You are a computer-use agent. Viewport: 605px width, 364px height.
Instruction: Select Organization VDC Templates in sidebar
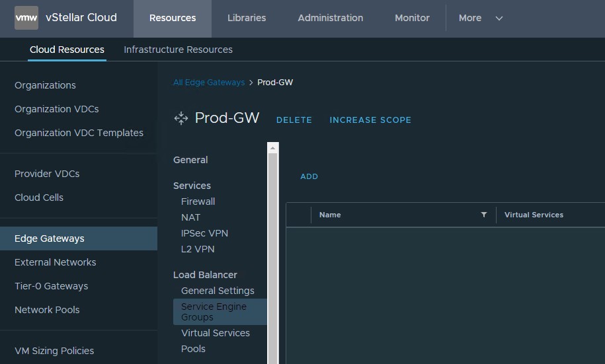click(x=79, y=133)
